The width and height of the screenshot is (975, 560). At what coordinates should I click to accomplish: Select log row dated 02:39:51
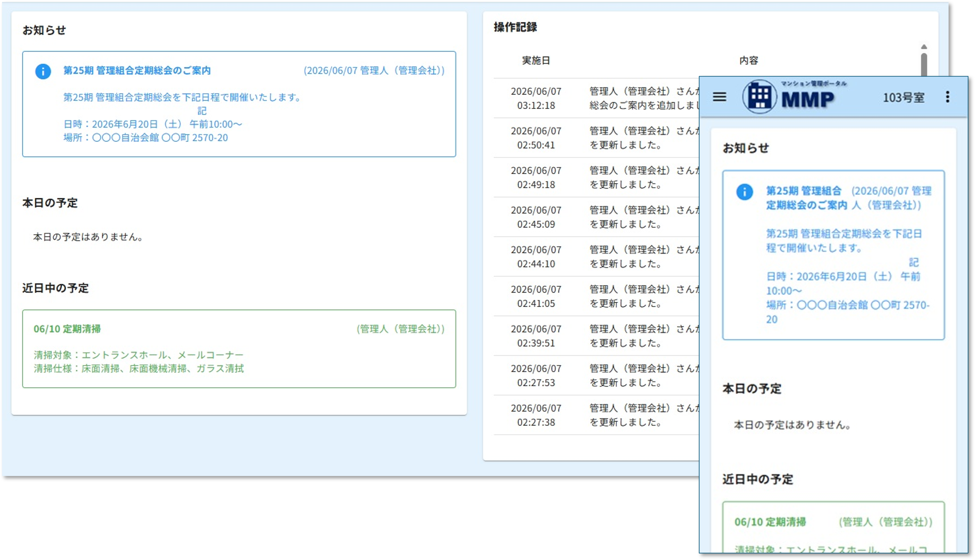(x=596, y=336)
